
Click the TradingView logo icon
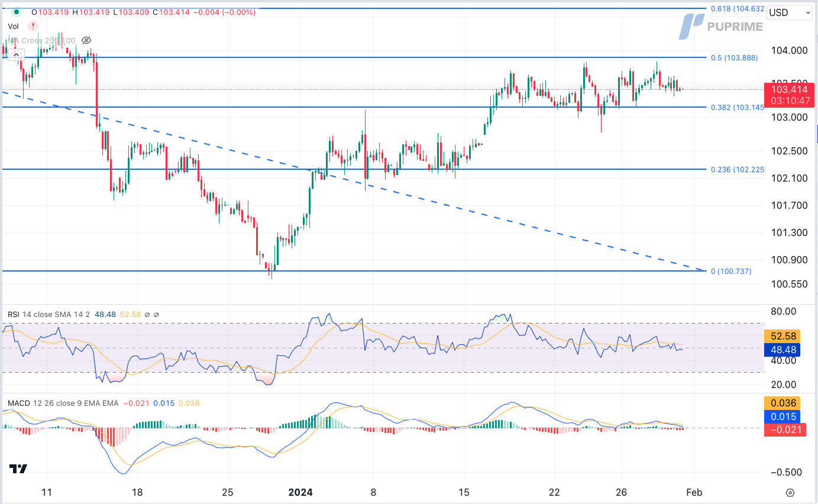(x=18, y=469)
